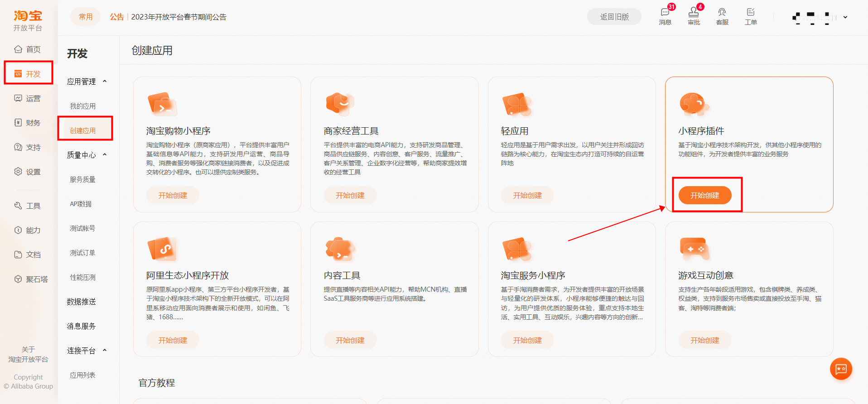Open 消息服务 menu item

[81, 326]
